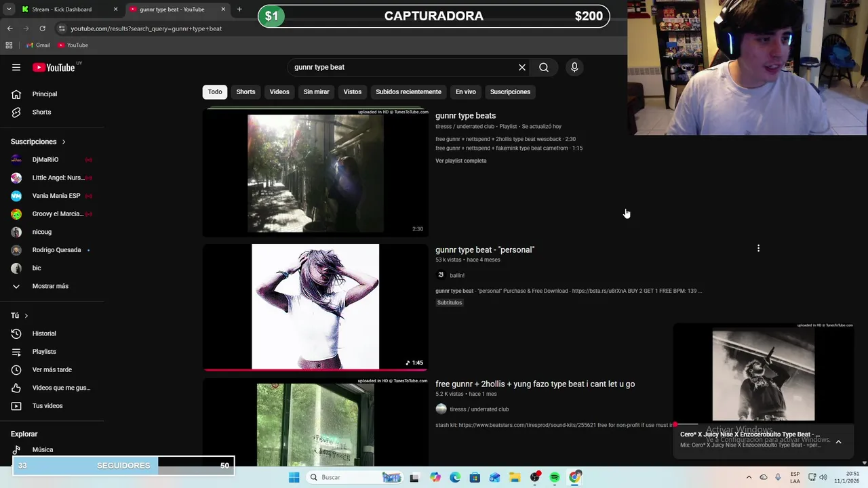Open tiresss / underrated club channel
This screenshot has width=868, height=488.
point(479,409)
